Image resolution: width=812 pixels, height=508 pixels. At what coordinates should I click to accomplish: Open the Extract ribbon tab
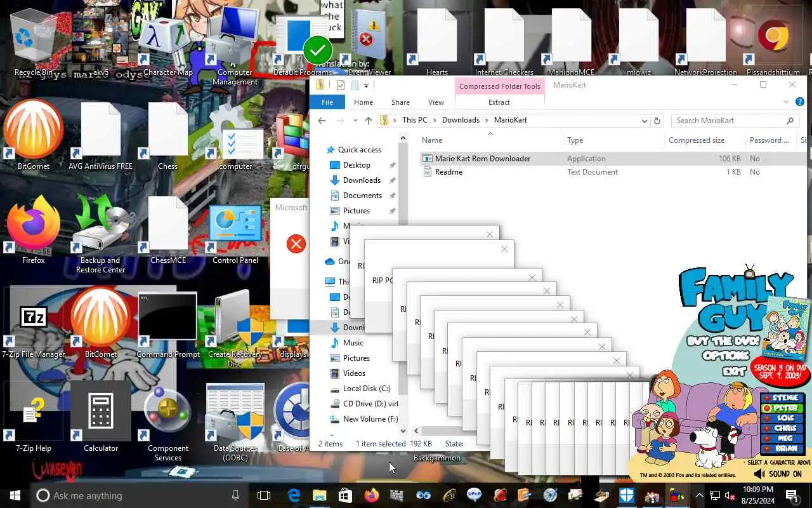pos(499,102)
